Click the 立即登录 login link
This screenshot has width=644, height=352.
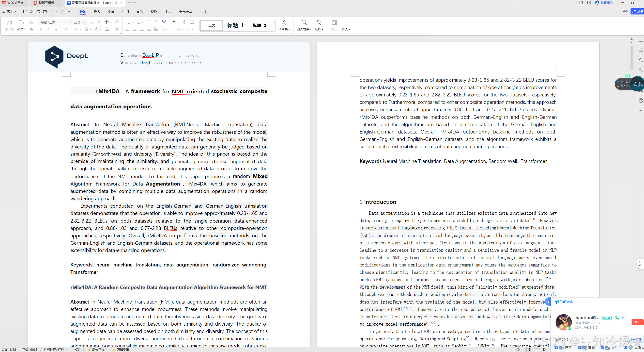[606, 3]
